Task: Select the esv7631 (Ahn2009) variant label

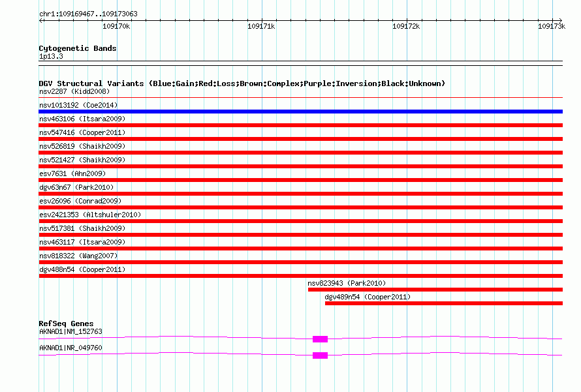Action: click(x=72, y=173)
